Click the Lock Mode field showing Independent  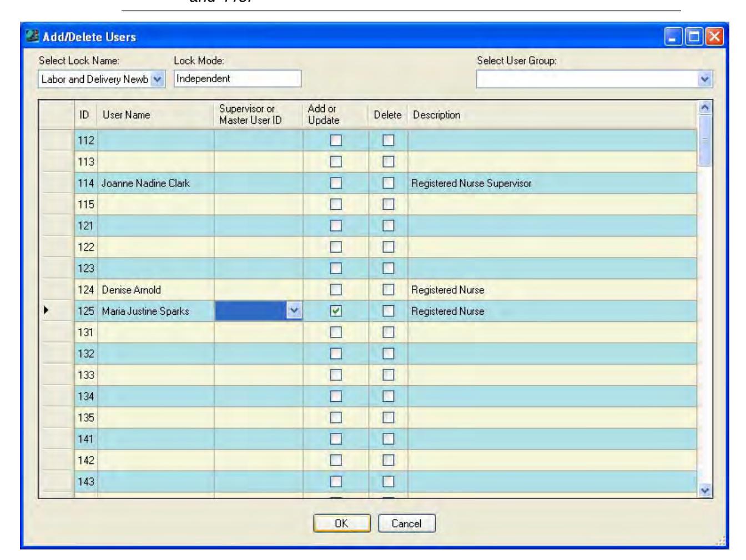[x=238, y=79]
